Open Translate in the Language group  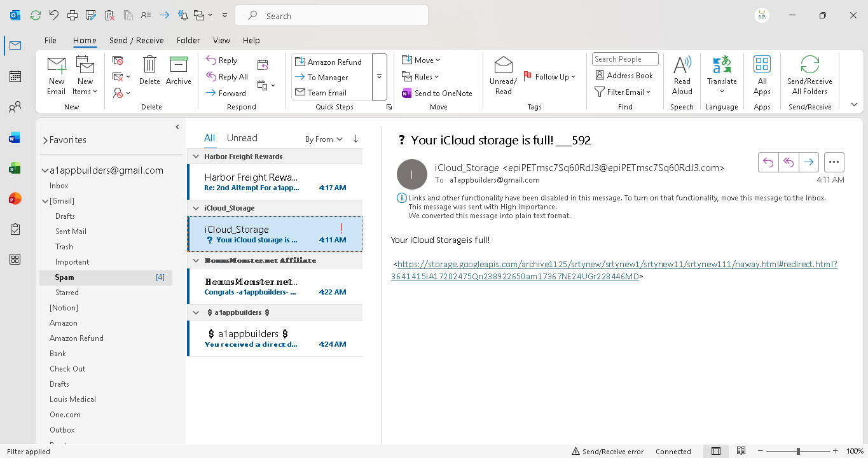click(722, 75)
